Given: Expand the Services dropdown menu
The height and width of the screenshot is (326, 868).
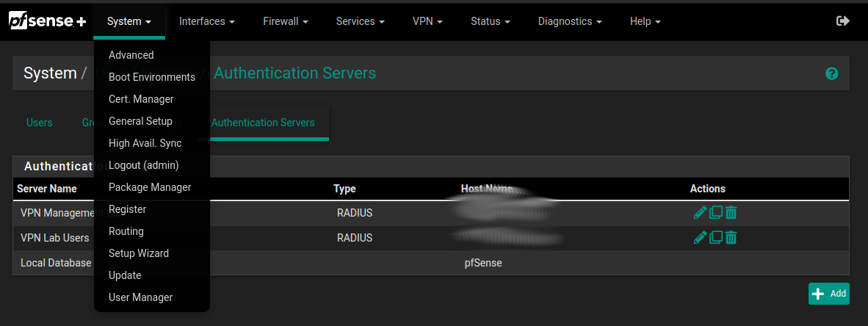Looking at the screenshot, I should [x=360, y=21].
